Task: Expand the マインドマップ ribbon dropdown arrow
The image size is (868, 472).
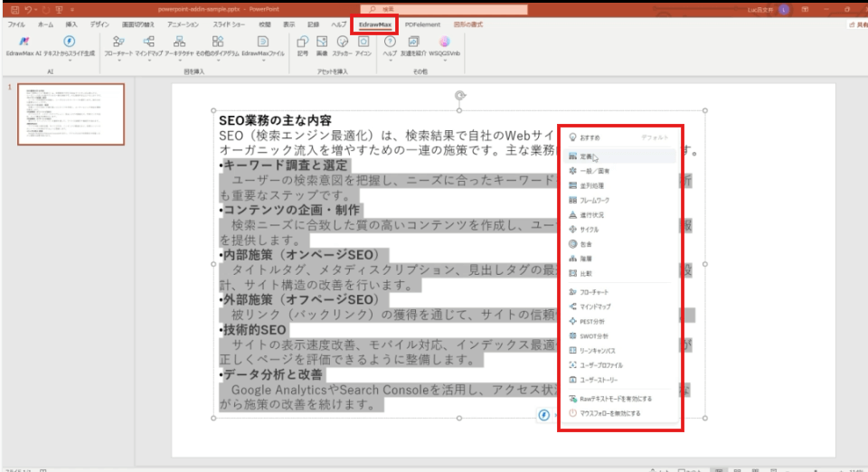Action: [x=149, y=61]
